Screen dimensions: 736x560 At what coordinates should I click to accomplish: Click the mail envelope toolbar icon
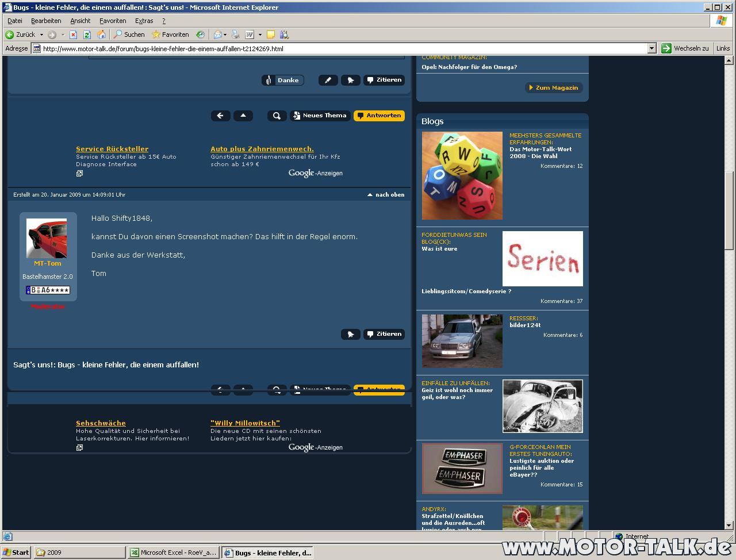point(217,34)
